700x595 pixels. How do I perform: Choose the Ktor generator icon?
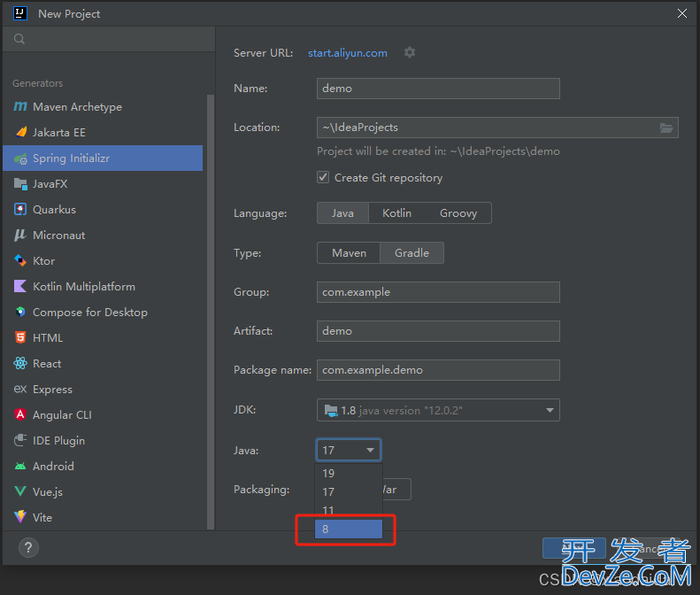tap(20, 260)
